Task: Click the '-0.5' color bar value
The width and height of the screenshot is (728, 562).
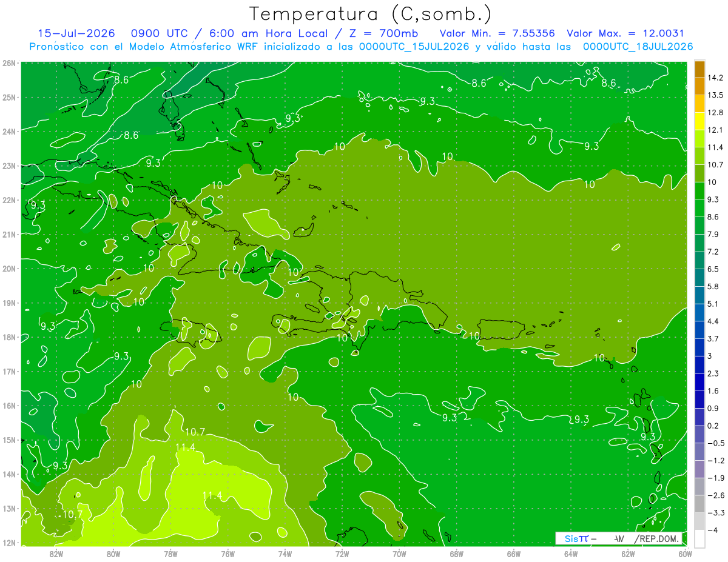Action: pyautogui.click(x=715, y=443)
